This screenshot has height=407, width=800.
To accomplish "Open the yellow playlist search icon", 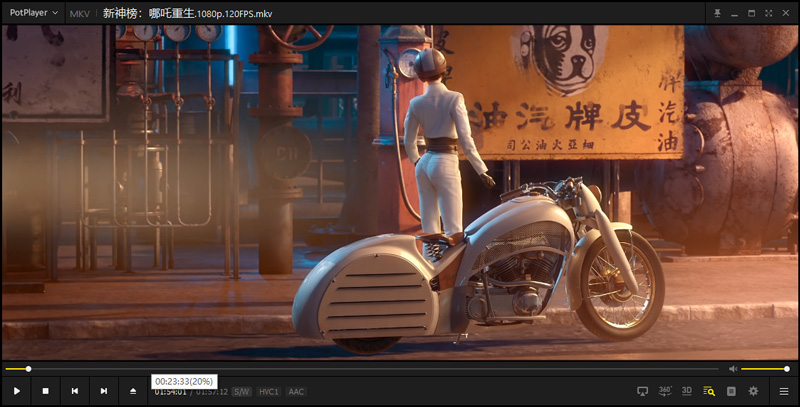I will (x=709, y=391).
